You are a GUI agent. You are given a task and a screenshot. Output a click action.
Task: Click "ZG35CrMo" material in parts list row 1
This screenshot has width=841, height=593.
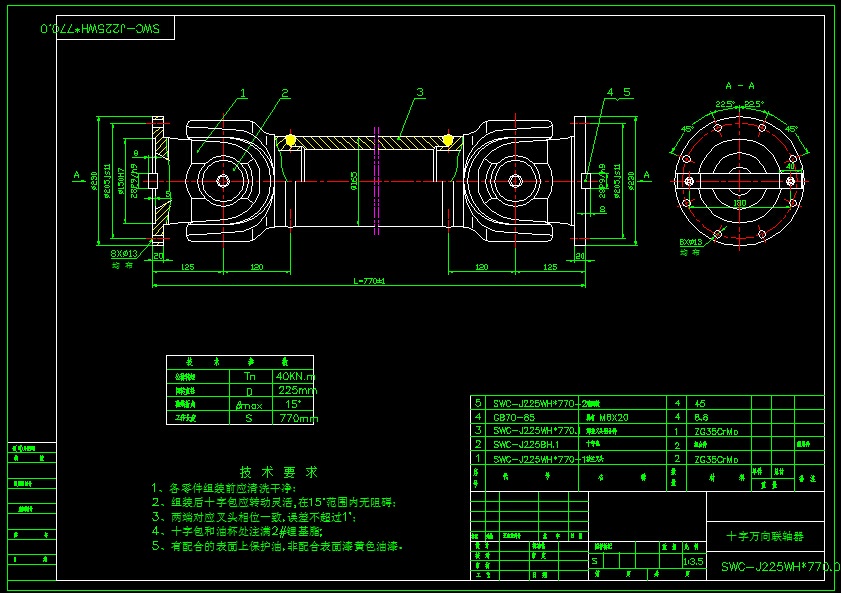pyautogui.click(x=716, y=459)
